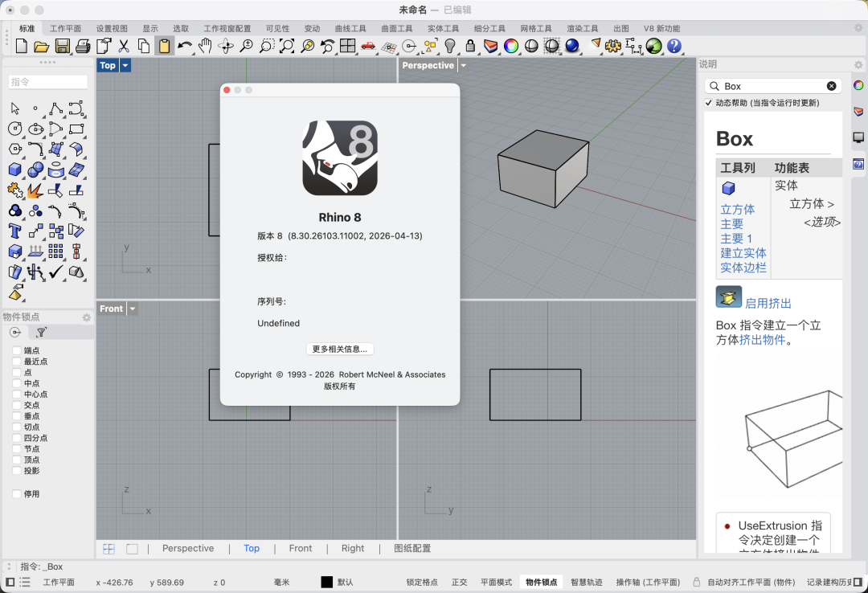
Task: Click the Cut scissors icon
Action: coord(124,47)
